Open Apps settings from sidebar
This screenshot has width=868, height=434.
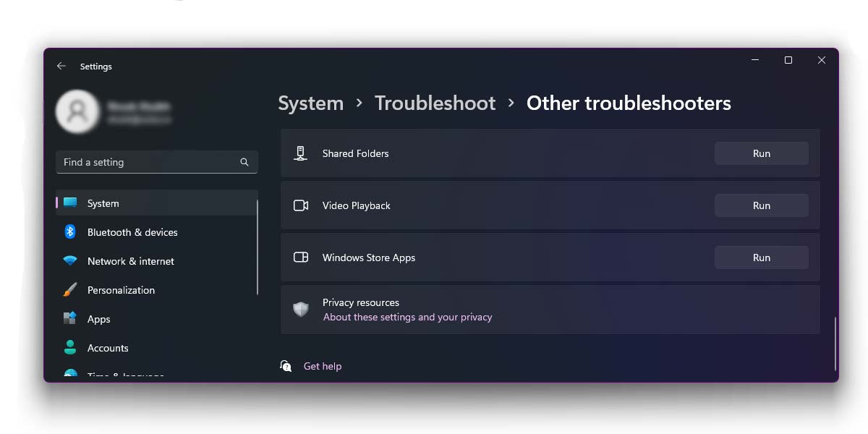(x=157, y=319)
